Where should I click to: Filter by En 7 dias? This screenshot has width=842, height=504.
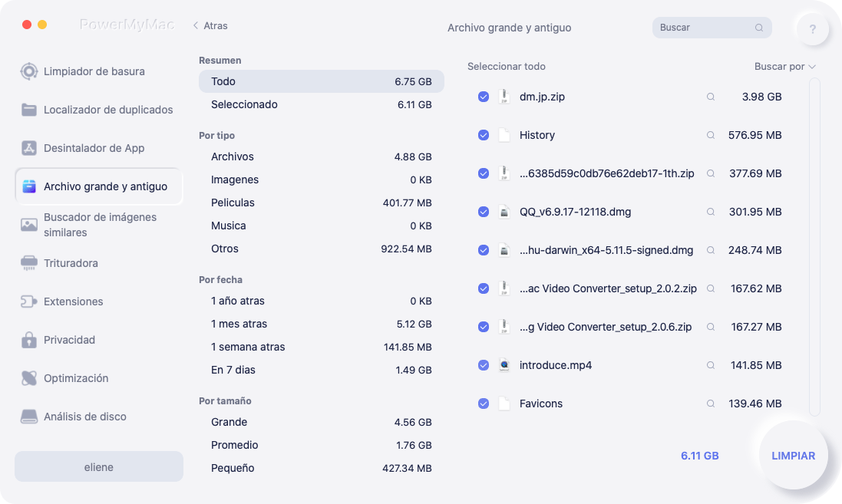(x=321, y=371)
